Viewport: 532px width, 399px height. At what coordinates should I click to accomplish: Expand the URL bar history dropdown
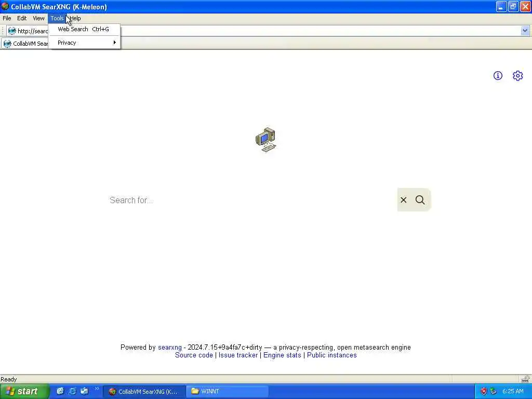coord(525,31)
